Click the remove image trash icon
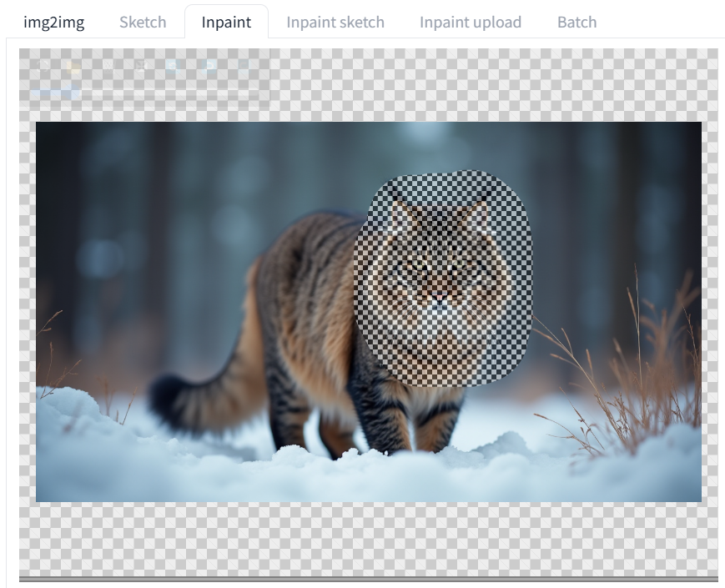Image resolution: width=725 pixels, height=588 pixels. point(108,68)
